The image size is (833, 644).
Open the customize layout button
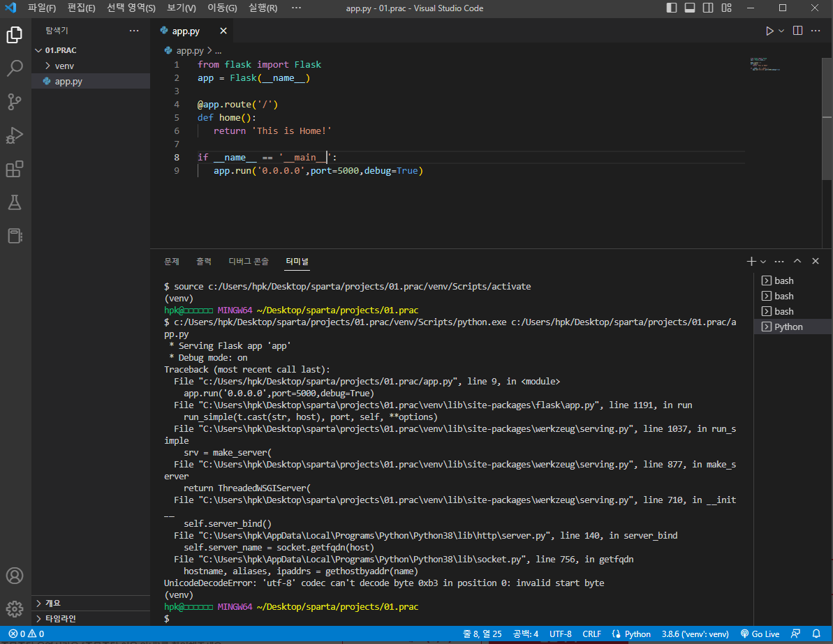726,8
